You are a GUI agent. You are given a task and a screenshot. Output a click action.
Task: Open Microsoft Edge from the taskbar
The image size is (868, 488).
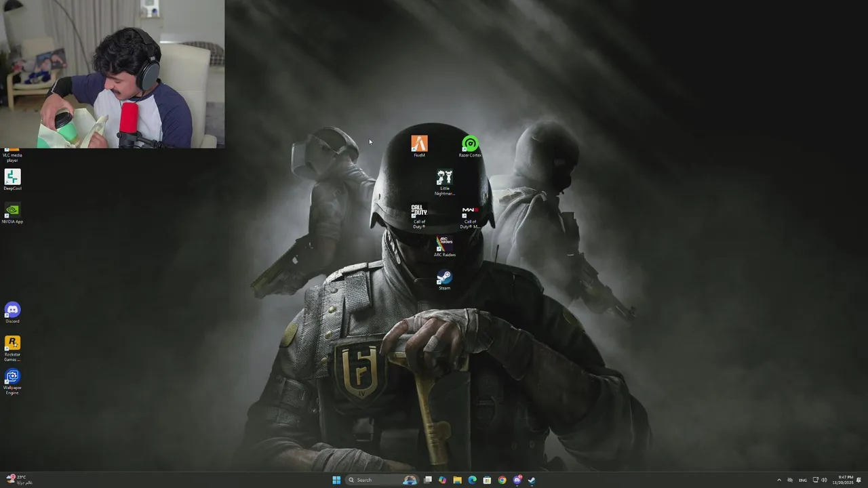pos(473,480)
